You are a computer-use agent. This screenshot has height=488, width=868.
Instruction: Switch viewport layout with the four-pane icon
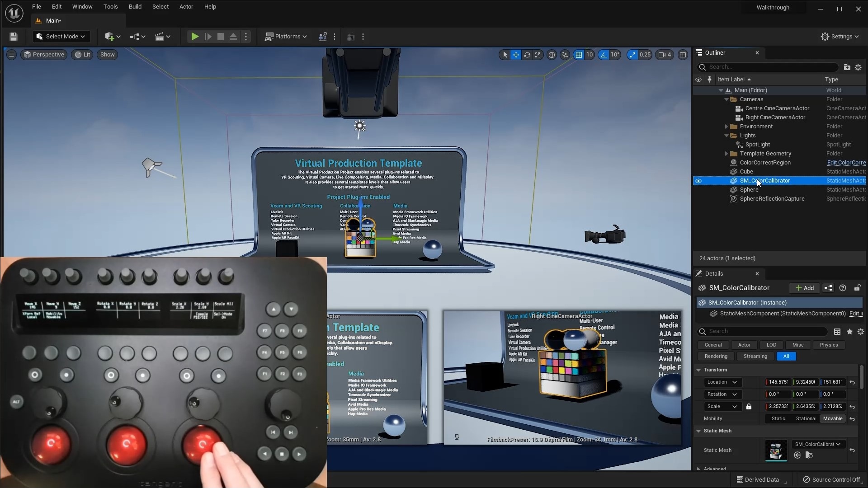coord(683,55)
